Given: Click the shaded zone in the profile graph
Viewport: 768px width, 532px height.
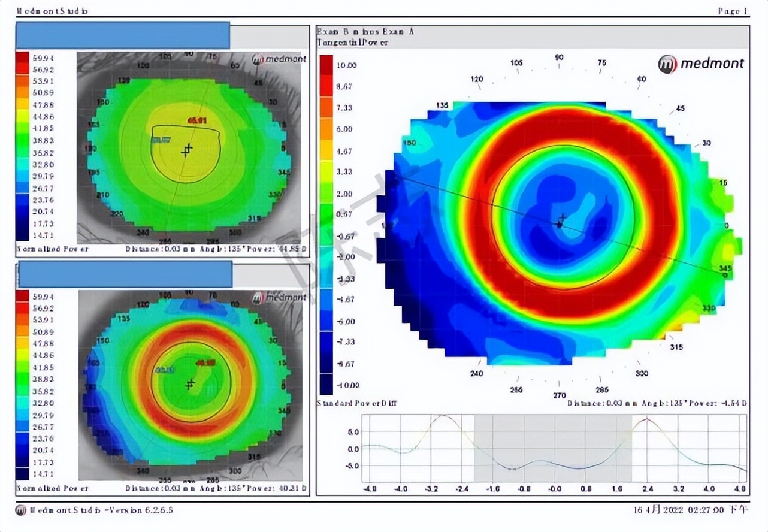Looking at the screenshot, I should click(552, 448).
